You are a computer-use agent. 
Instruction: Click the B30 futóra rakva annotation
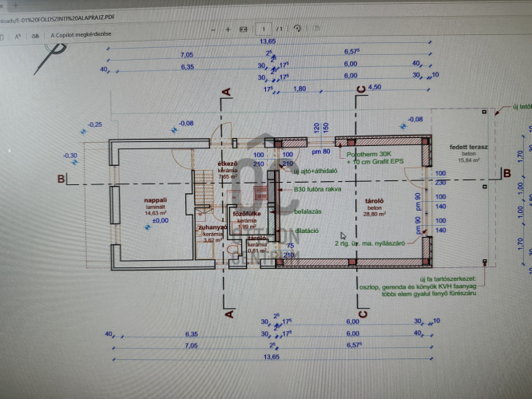point(316,190)
